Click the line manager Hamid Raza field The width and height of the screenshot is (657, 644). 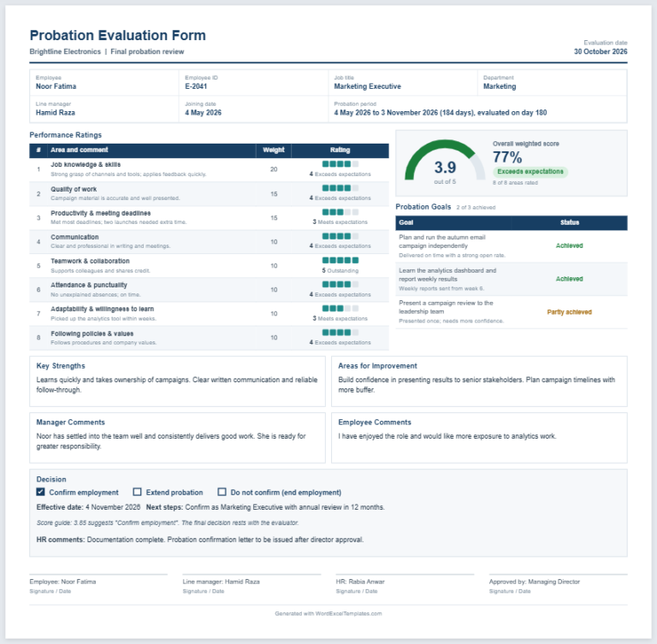pos(56,113)
